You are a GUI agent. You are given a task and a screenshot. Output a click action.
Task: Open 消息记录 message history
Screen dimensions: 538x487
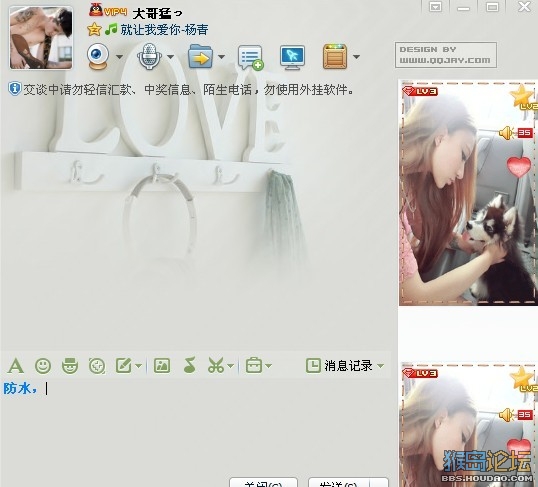(x=339, y=366)
